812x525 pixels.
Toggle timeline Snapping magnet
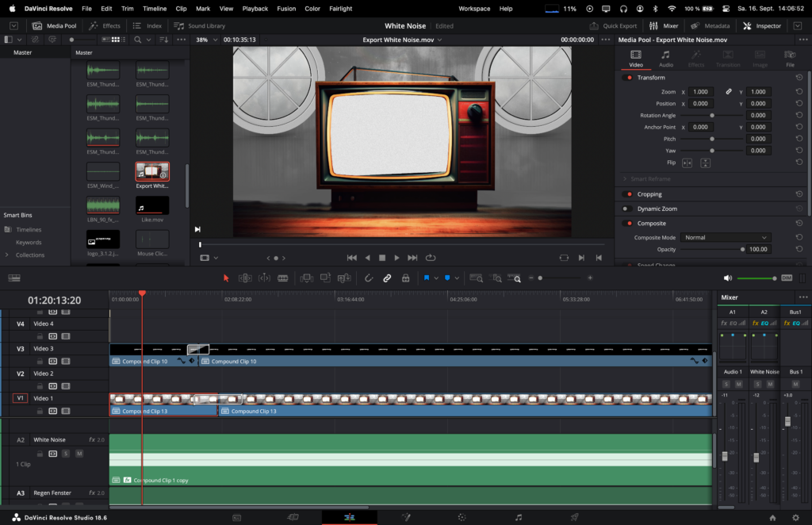369,278
